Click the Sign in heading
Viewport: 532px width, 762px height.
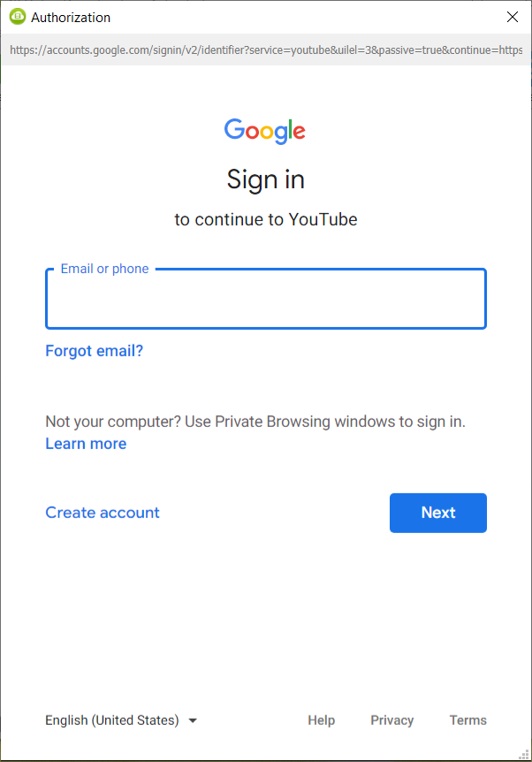coord(266,179)
